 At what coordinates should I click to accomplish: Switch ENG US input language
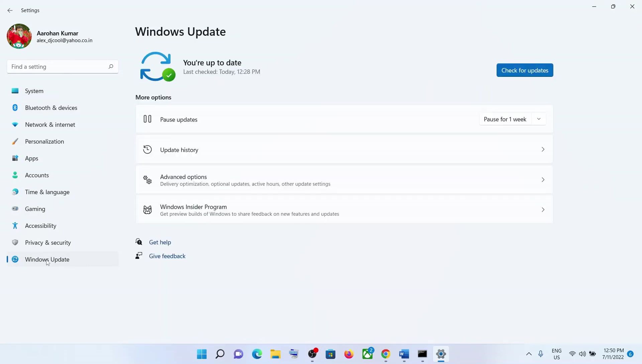(556, 354)
